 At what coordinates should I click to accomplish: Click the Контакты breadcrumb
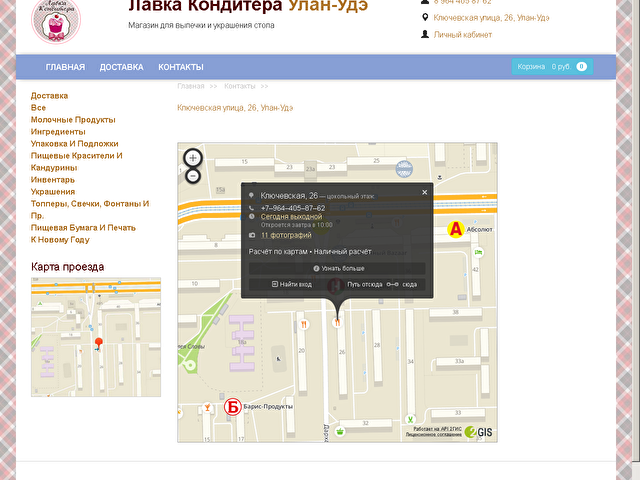(x=240, y=86)
